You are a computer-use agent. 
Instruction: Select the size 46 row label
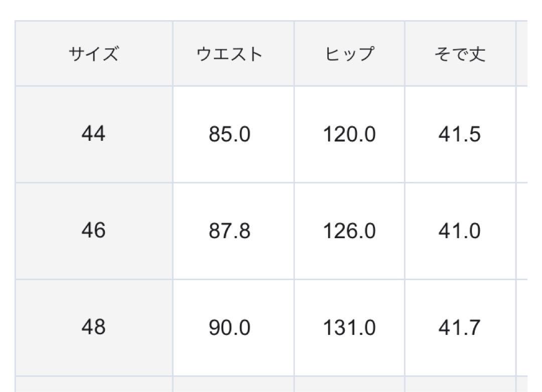[94, 231]
